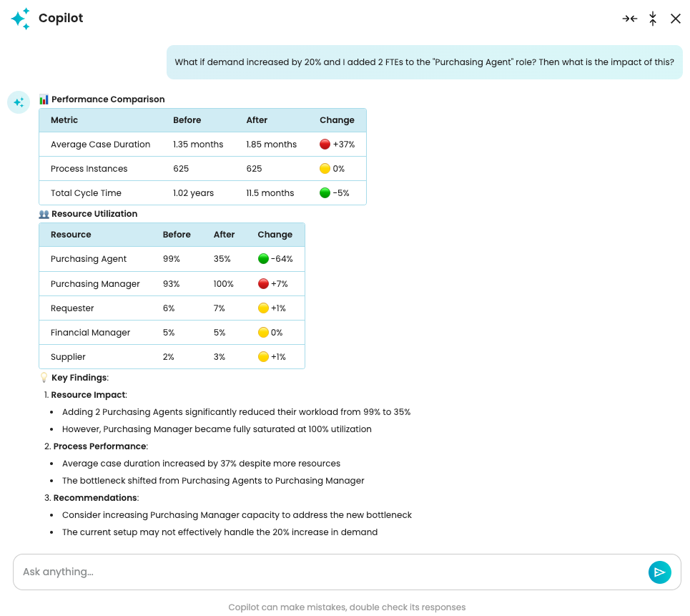Click the assistant sparkle avatar beside response

19,102
